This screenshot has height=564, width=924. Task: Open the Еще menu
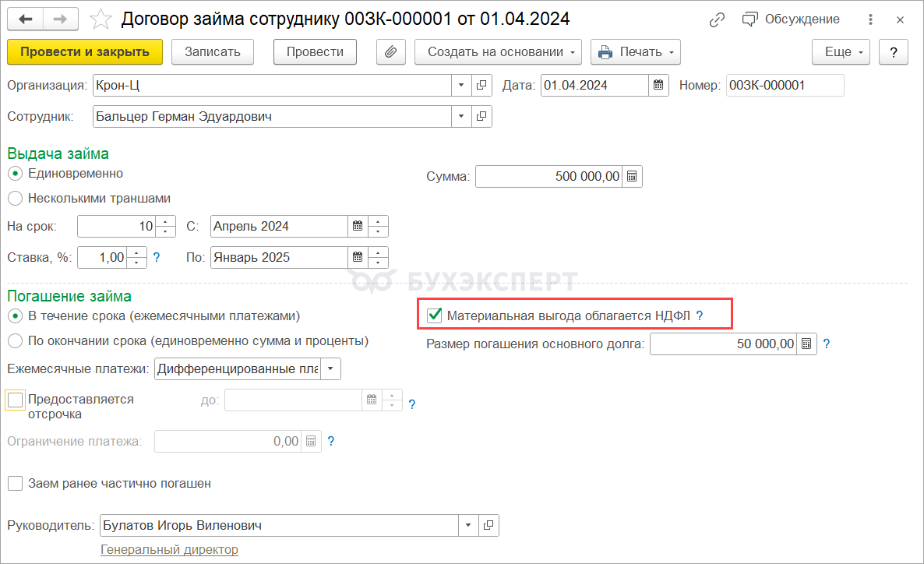[841, 52]
